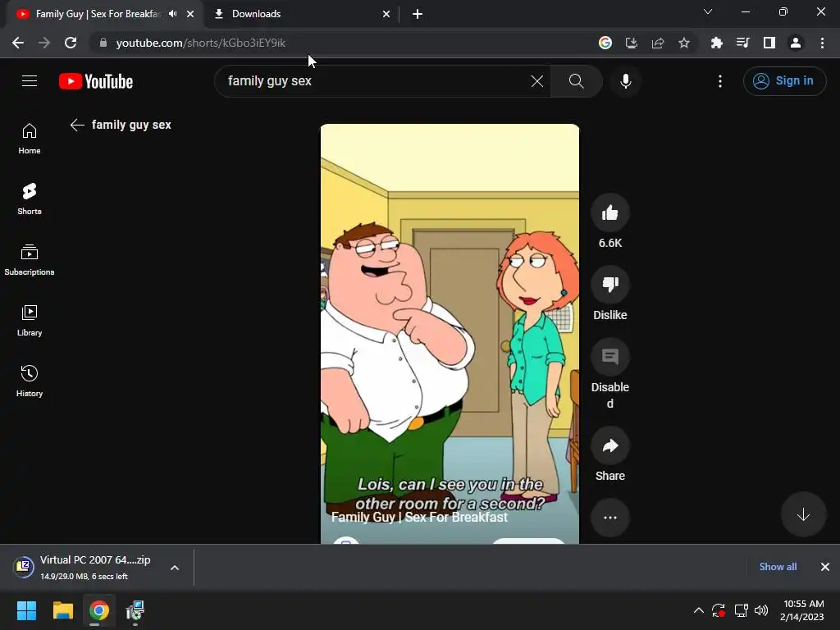Mute the tab via speaker icon
This screenshot has width=840, height=630.
pos(172,14)
